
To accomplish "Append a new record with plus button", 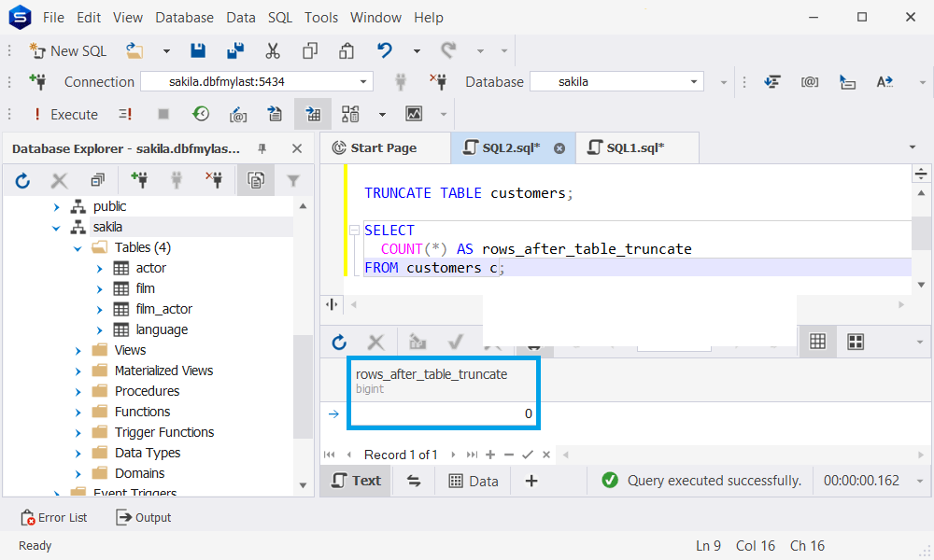I will (489, 455).
